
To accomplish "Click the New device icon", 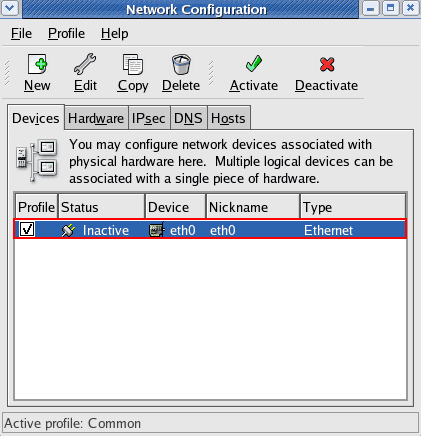I will pyautogui.click(x=37, y=64).
